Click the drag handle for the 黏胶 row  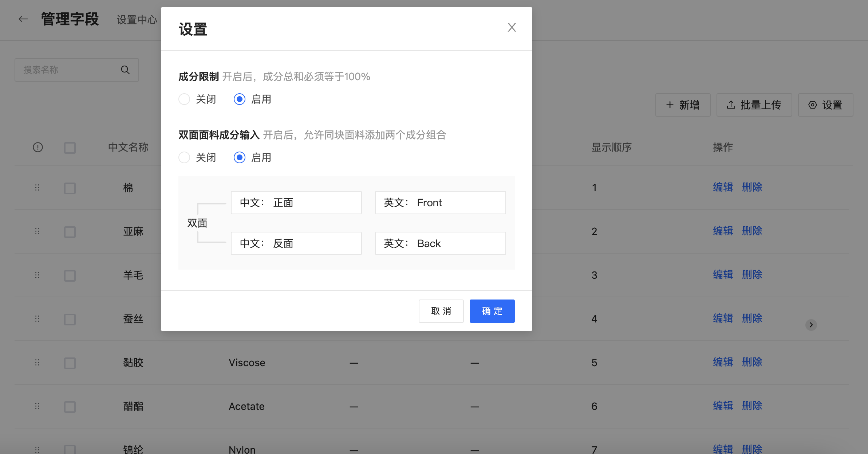click(x=37, y=363)
